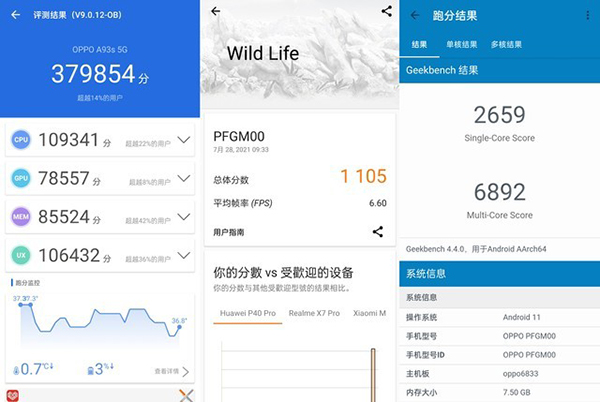Tap the teal UX score badge
Image resolution: width=600 pixels, height=402 pixels.
(20, 254)
